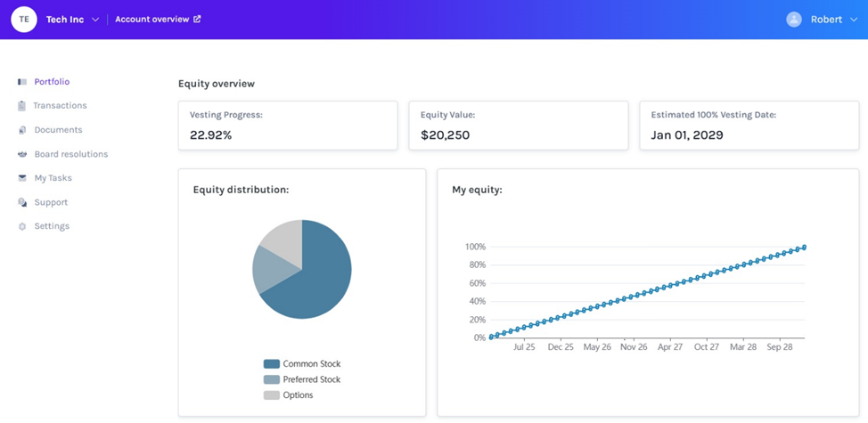Click the My Tasks icon

coord(22,178)
